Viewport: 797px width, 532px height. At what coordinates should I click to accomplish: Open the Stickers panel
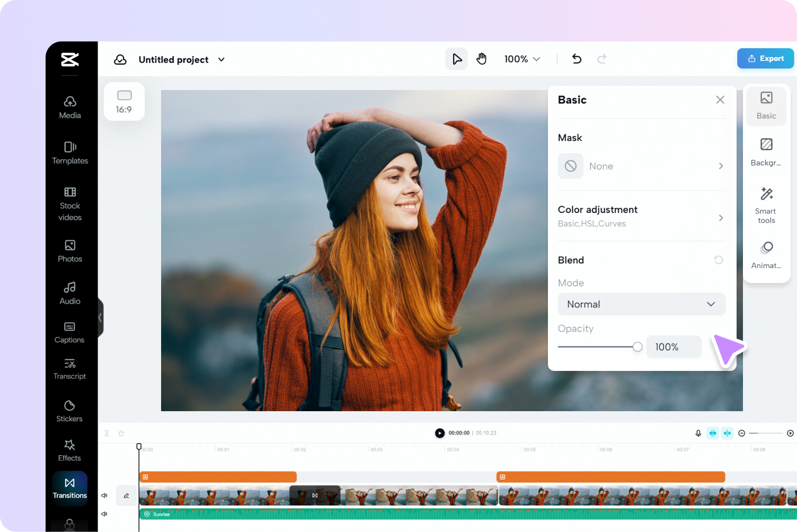pyautogui.click(x=69, y=411)
